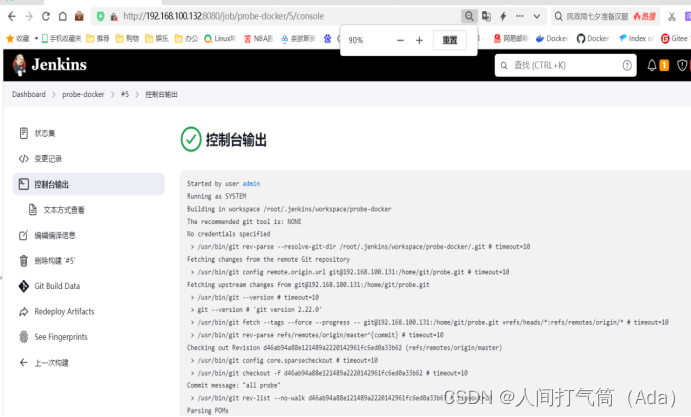
Task: Open the GitHub Docker bookmark
Action: (x=593, y=39)
